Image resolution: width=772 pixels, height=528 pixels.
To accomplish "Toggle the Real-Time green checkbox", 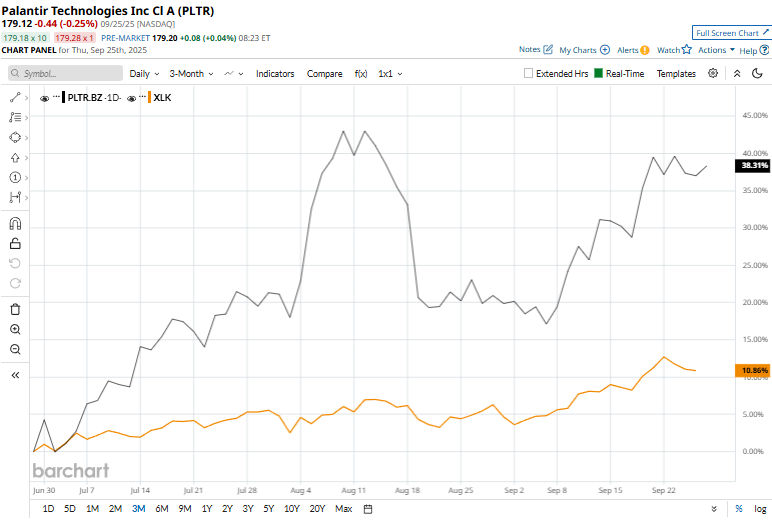I will (x=599, y=73).
